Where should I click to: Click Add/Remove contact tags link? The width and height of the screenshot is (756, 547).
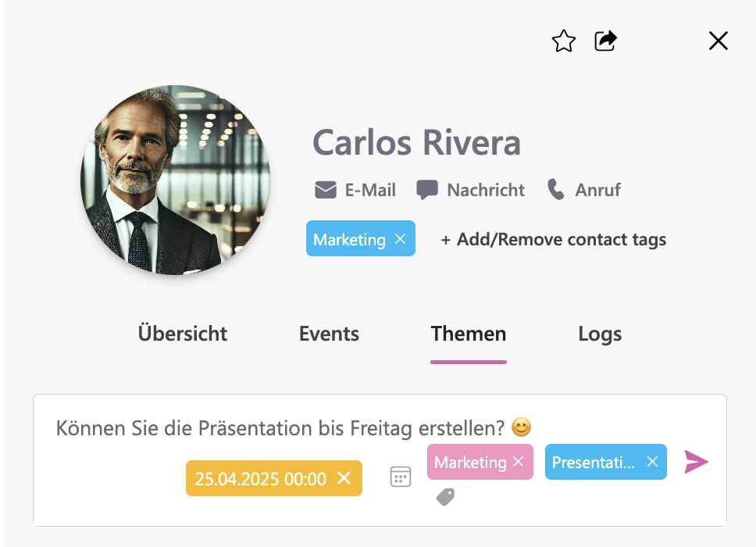click(x=554, y=240)
